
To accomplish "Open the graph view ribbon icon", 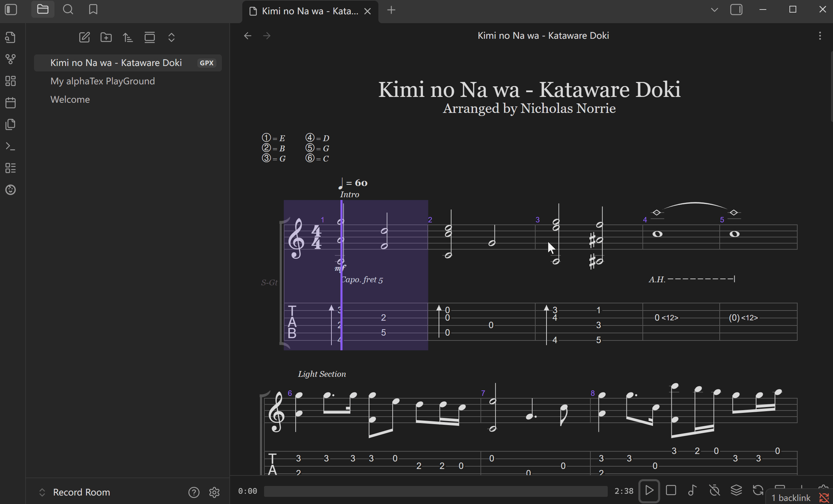I will pyautogui.click(x=11, y=59).
